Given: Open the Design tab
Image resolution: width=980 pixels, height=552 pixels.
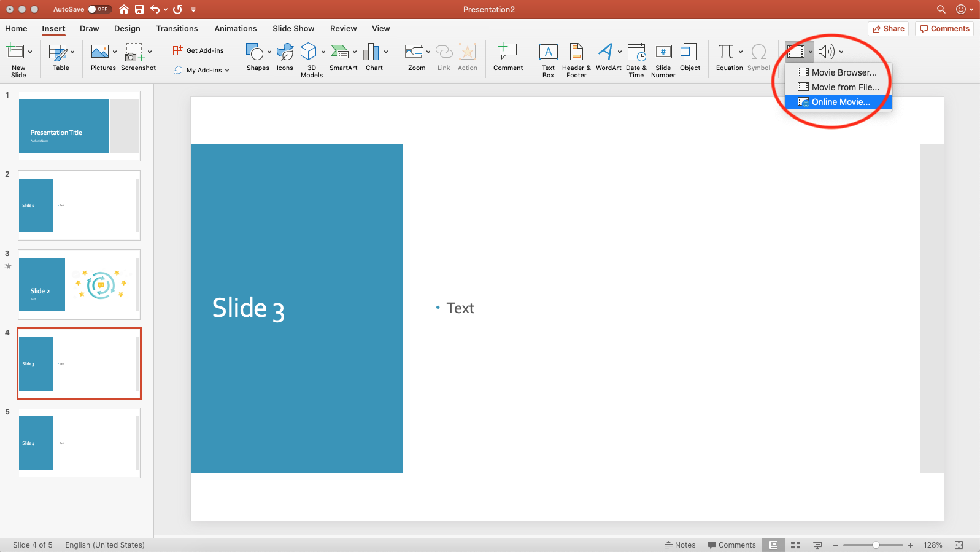Looking at the screenshot, I should tap(127, 28).
